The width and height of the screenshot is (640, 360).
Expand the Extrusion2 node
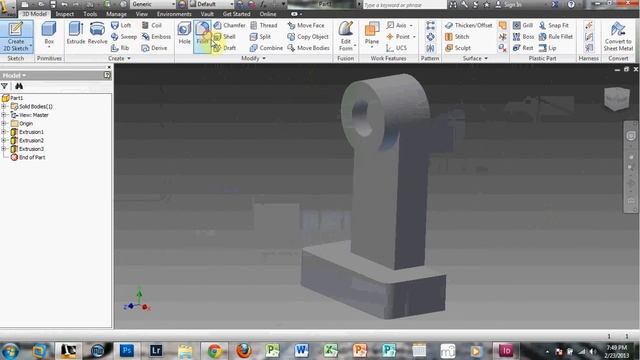(4, 140)
